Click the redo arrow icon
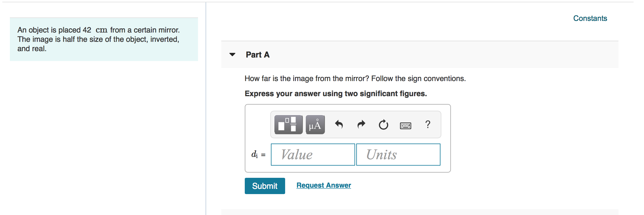Screen dimensions: 644x215 coord(361,125)
